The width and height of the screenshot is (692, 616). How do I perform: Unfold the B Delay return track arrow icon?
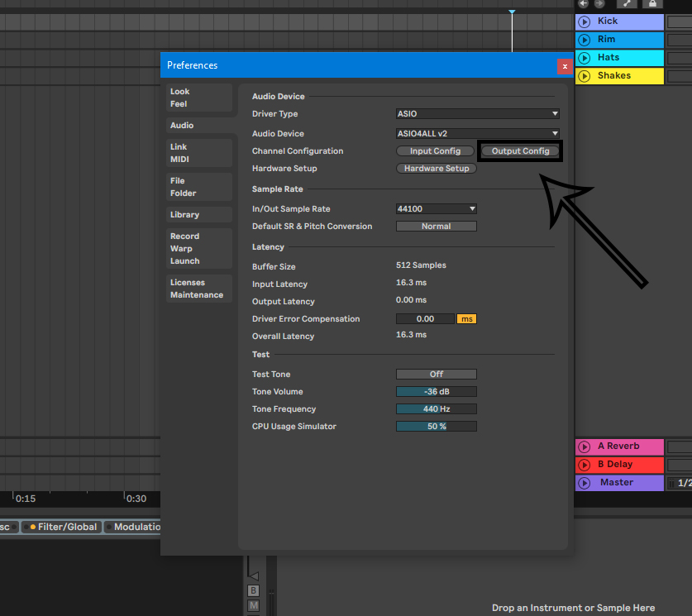585,465
